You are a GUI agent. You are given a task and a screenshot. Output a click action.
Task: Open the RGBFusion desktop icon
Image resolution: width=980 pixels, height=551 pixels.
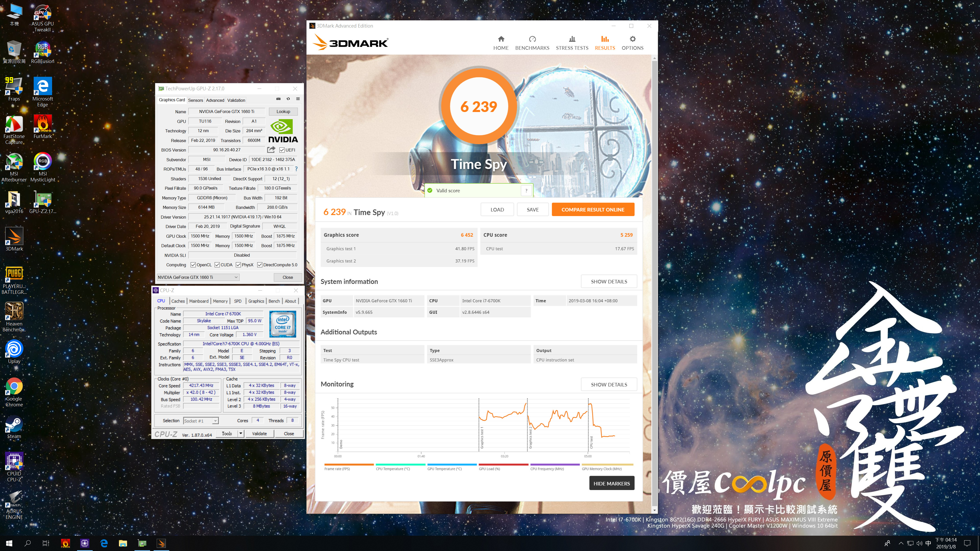click(42, 53)
